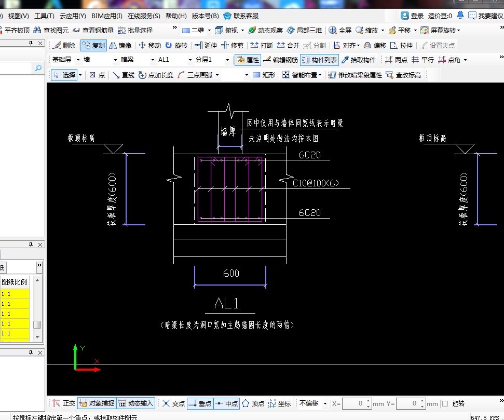
Task: Toggle Dynamic Input (动态输入)
Action: tap(135, 403)
